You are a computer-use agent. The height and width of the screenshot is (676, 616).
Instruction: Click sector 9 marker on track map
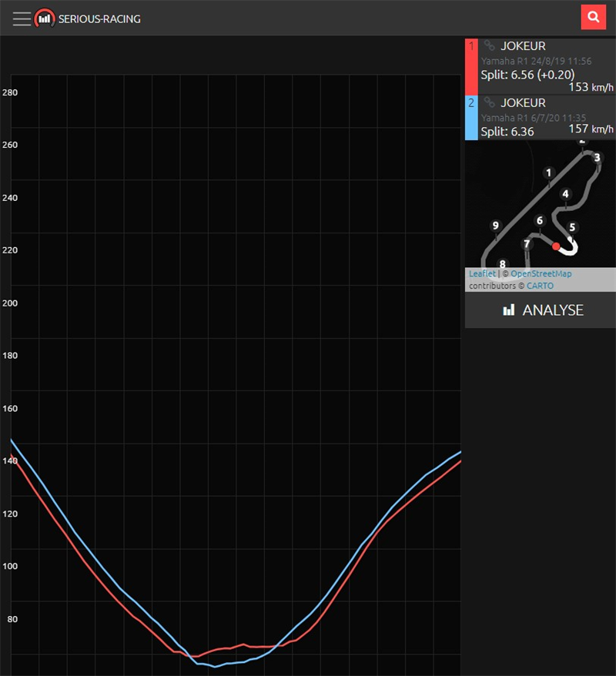tap(495, 226)
